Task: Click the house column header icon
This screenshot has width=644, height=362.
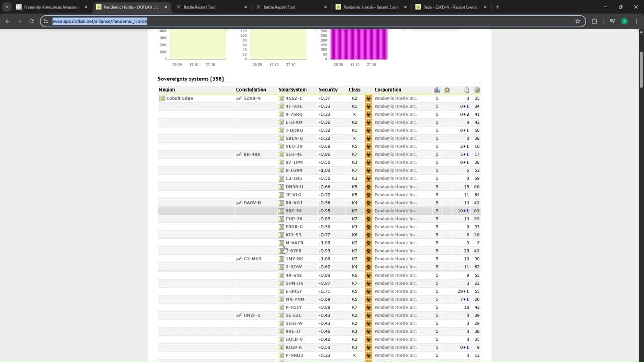Action: point(447,89)
